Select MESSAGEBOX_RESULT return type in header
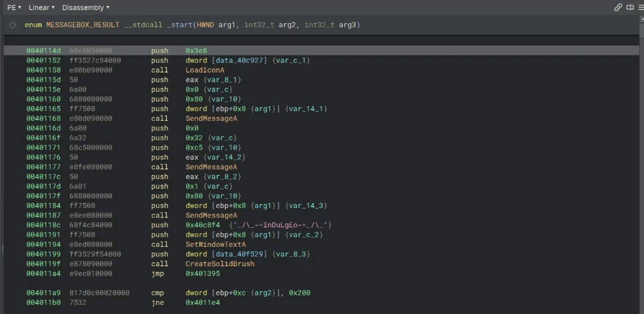644x314 pixels. [83, 25]
